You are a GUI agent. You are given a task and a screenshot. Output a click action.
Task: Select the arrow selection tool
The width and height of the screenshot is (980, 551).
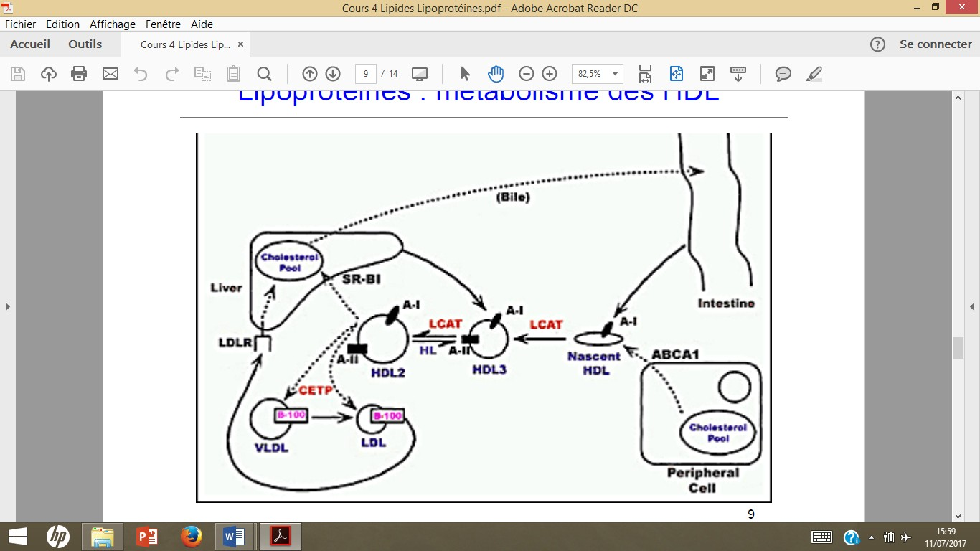coord(465,74)
